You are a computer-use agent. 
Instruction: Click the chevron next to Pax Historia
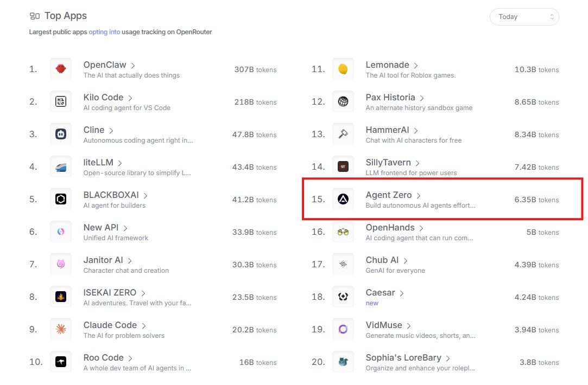pyautogui.click(x=421, y=98)
